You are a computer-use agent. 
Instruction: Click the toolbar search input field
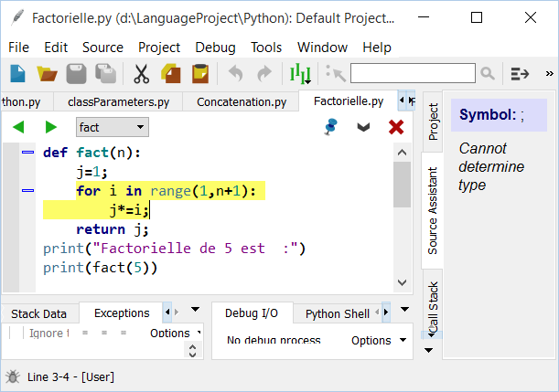[x=413, y=73]
